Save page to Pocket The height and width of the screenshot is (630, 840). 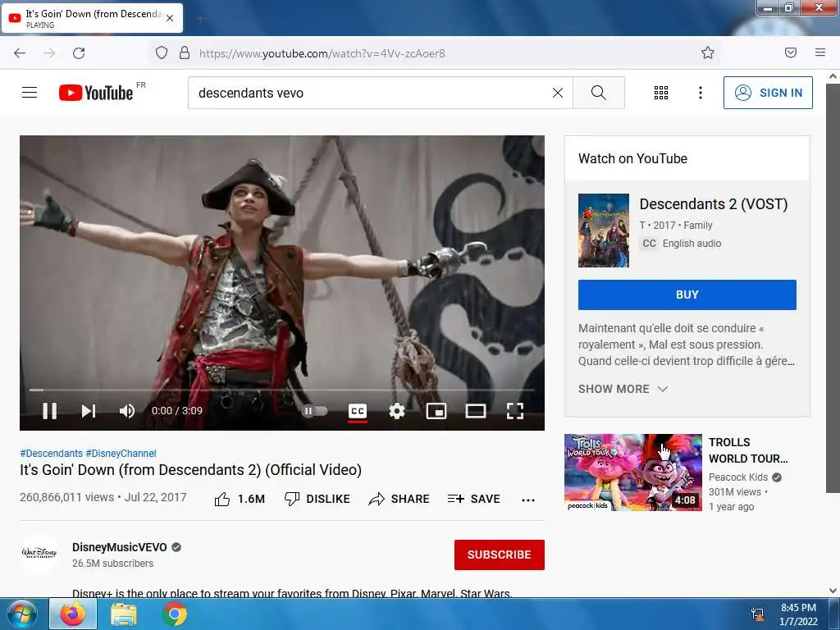[x=791, y=52]
